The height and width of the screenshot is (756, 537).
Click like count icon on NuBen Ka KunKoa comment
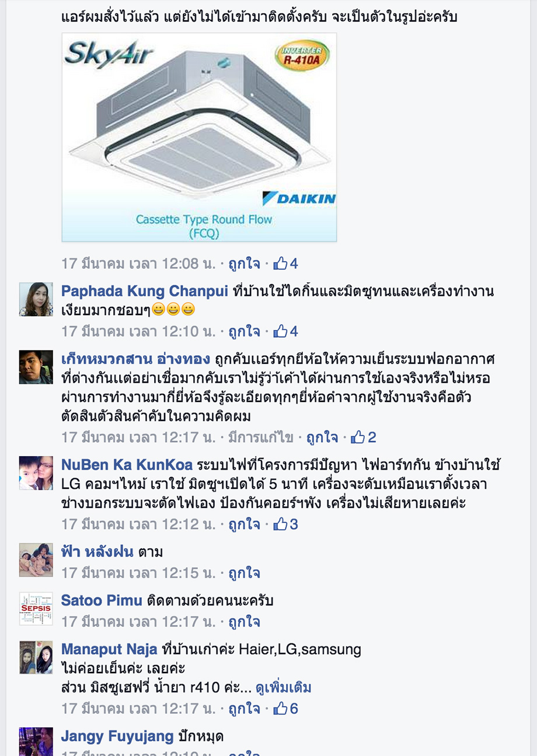click(x=285, y=524)
